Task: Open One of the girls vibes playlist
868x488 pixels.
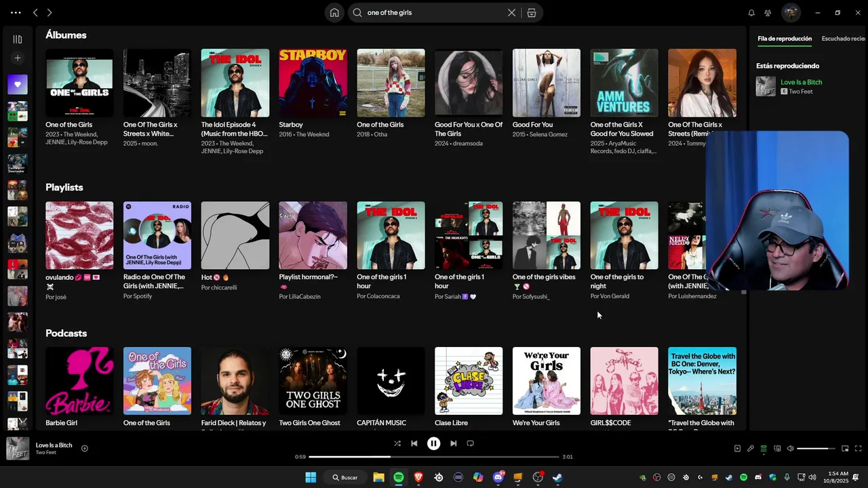Action: click(547, 235)
